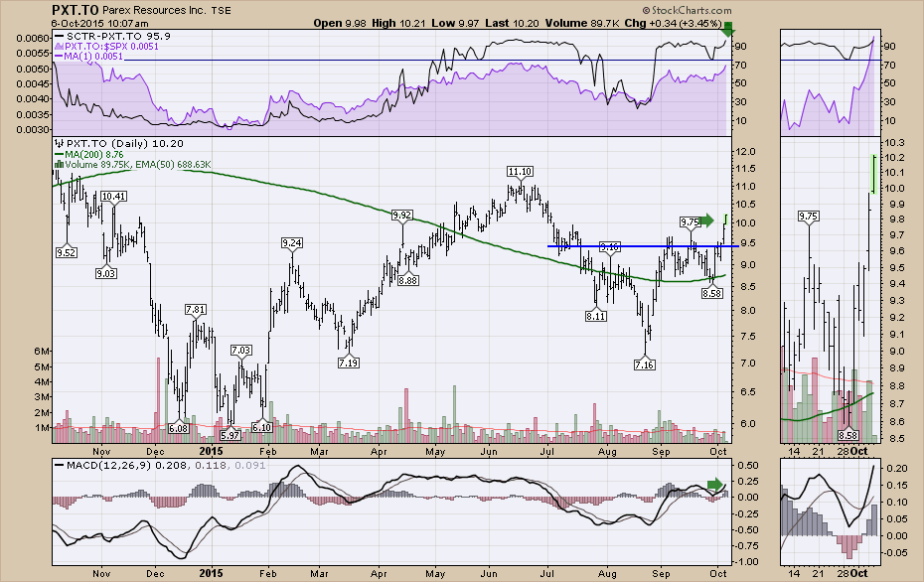Click the -1.00 MACD axis label
Screen dimensions: 924x582
click(x=745, y=561)
